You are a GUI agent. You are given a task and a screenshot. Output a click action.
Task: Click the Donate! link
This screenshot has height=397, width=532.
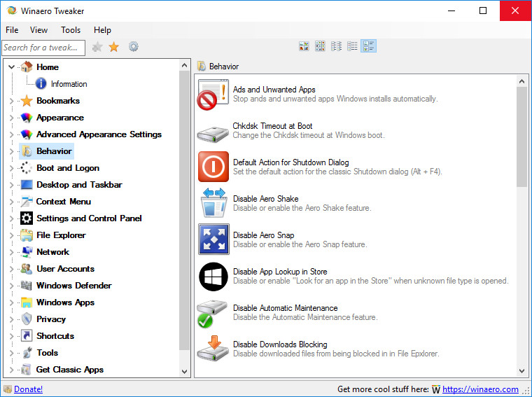click(x=28, y=389)
